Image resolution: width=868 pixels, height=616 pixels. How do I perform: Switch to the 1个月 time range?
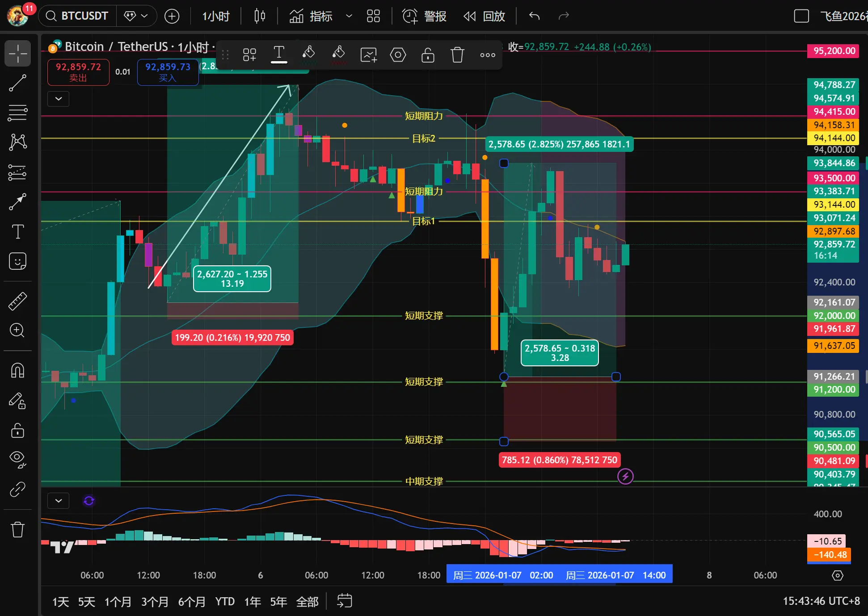118,602
